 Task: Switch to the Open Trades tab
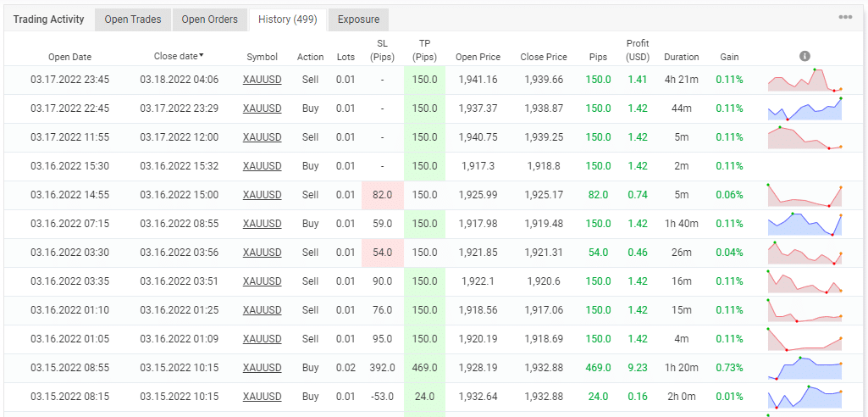coord(133,19)
